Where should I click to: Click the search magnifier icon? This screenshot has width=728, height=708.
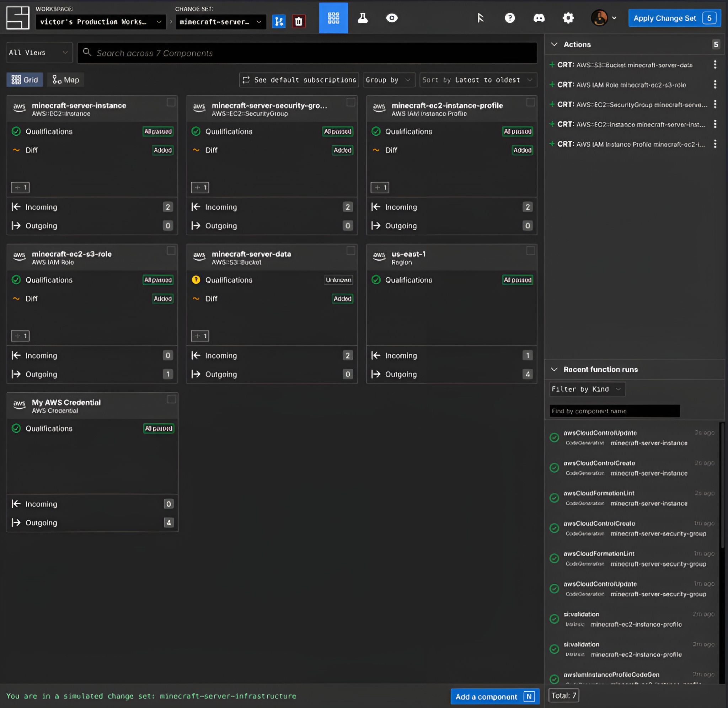point(87,53)
